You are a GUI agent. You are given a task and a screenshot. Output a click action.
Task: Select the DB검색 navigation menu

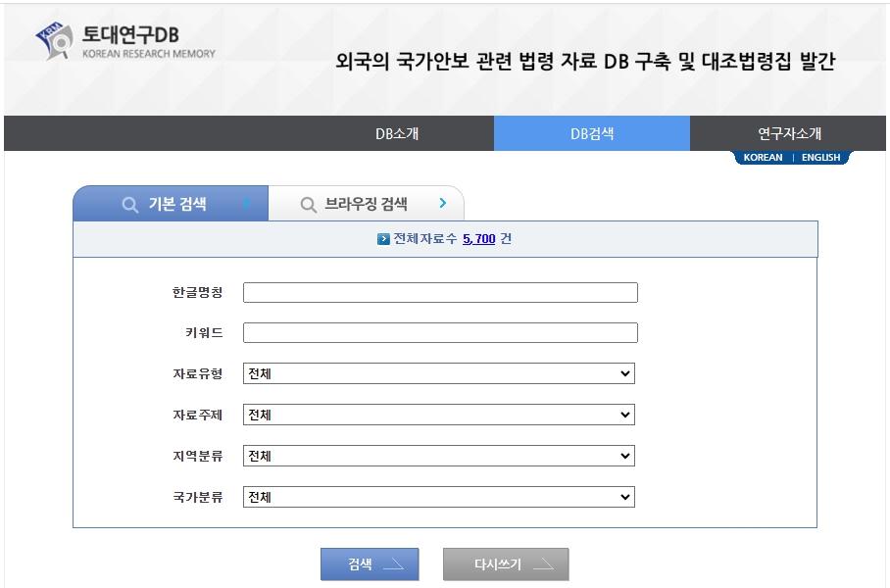point(592,133)
